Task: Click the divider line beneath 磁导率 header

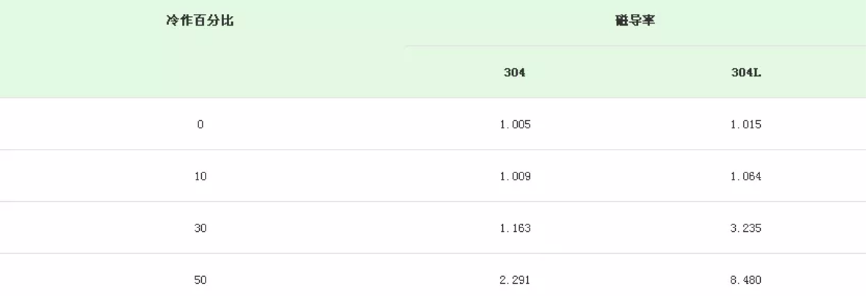Action: [635, 46]
